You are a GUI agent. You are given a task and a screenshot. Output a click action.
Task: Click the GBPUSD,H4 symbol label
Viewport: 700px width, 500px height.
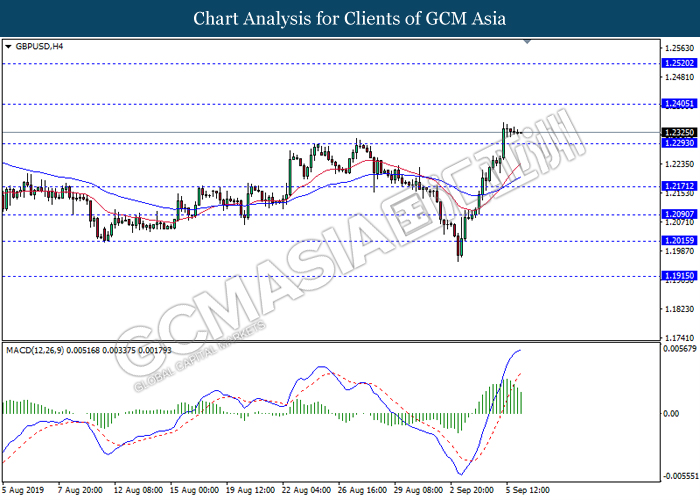point(36,46)
